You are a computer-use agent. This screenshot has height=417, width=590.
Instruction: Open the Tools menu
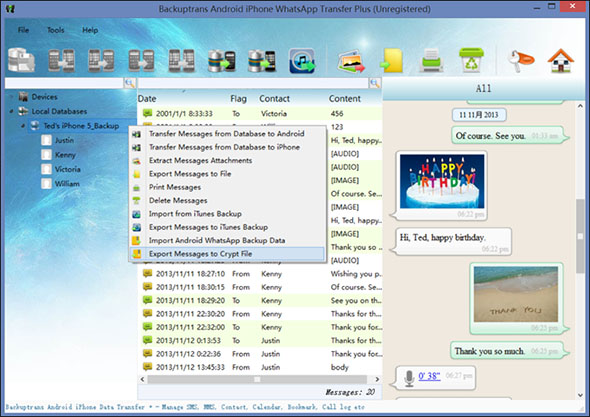[x=56, y=30]
